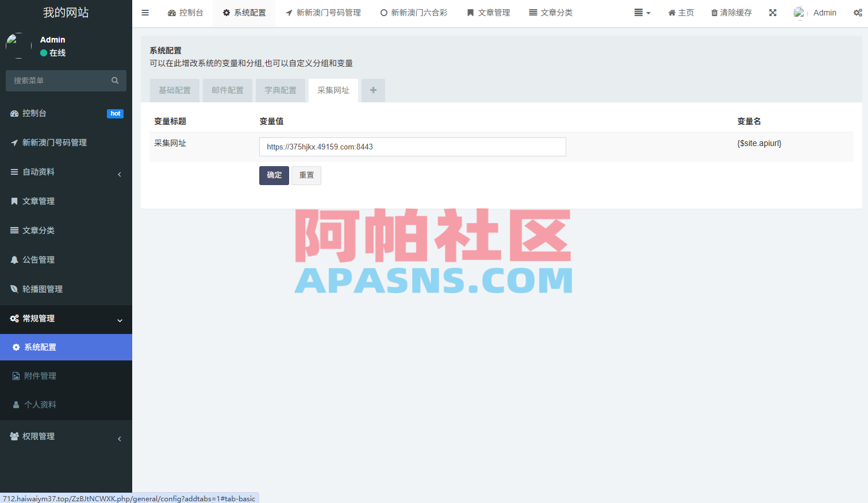The width and height of the screenshot is (868, 503).
Task: Go to 主页 home link
Action: coord(681,13)
